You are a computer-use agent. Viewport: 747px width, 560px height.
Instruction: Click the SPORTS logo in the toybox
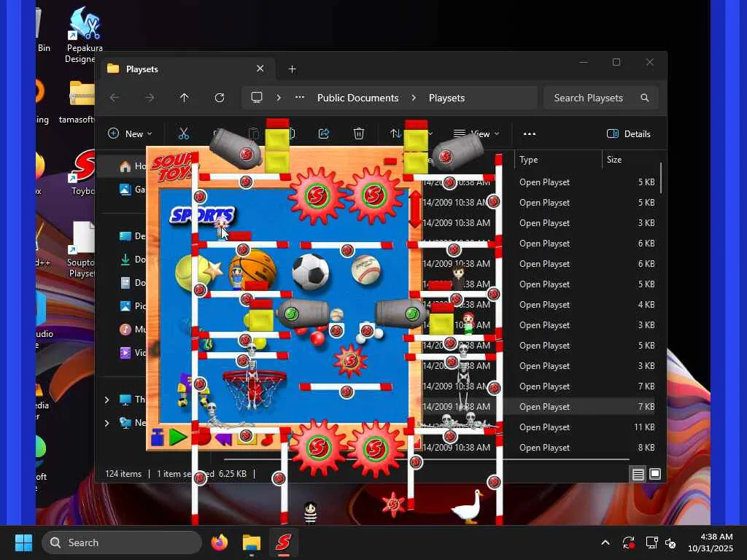click(x=203, y=216)
